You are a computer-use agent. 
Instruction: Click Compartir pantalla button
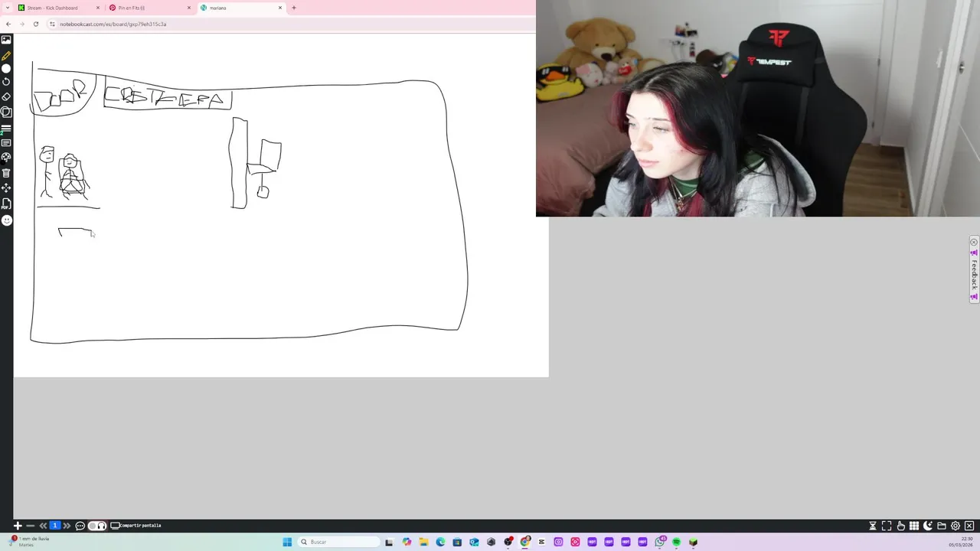pyautogui.click(x=136, y=526)
